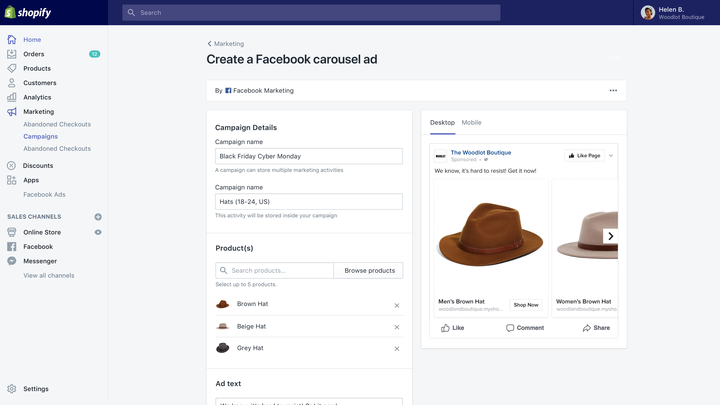Add a sales channel with plus icon
The width and height of the screenshot is (720, 405).
coord(98,217)
